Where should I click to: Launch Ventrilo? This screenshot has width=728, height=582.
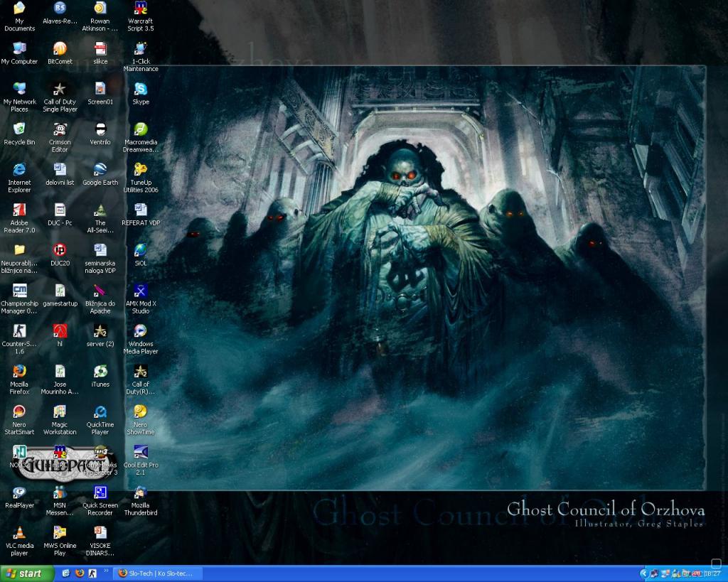(x=100, y=134)
